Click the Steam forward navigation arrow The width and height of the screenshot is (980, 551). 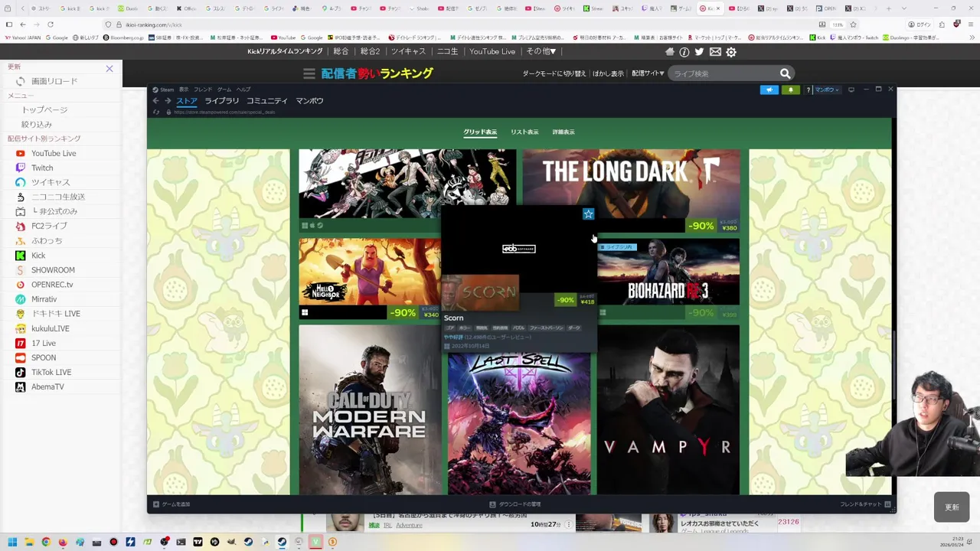tap(167, 101)
